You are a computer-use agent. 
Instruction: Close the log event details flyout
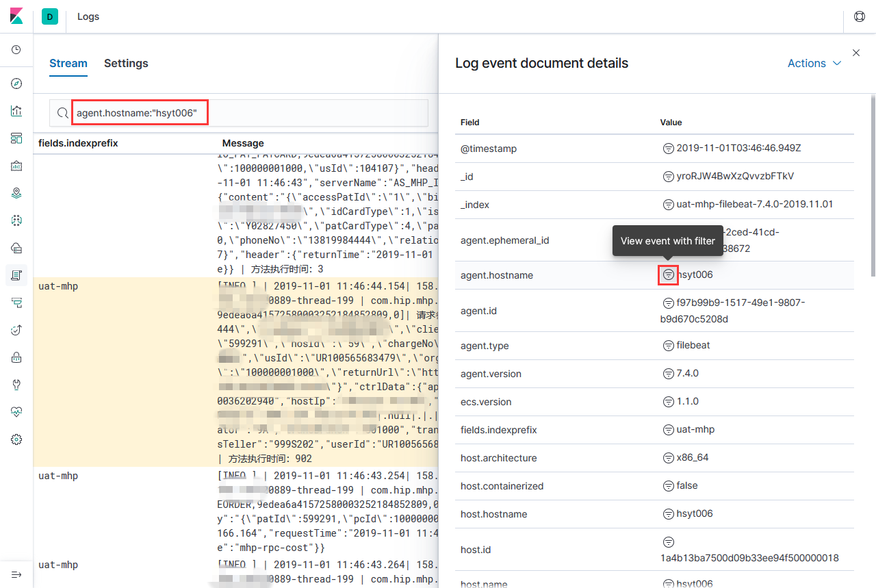[856, 53]
